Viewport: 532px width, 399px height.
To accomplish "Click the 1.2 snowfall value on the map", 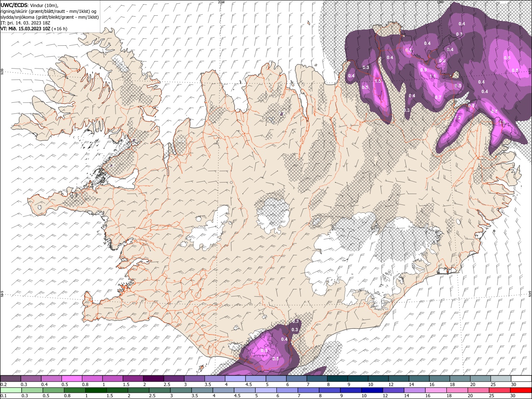I will tap(458, 118).
